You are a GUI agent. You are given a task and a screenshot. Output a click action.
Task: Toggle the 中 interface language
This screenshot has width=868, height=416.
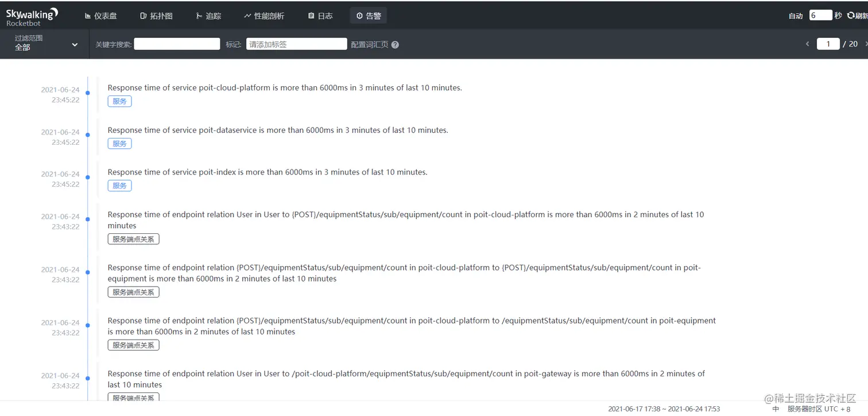[775, 409]
